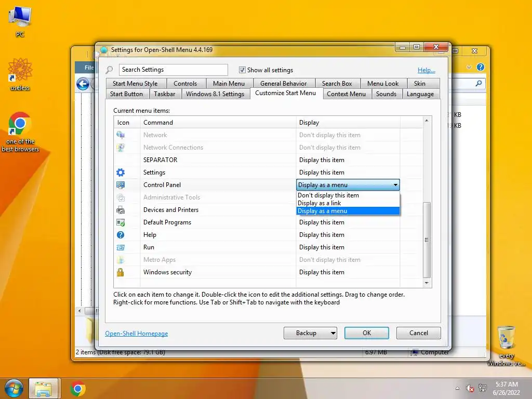Click the Control Panel row icon
Screen dimensions: 532x399
tap(121, 185)
